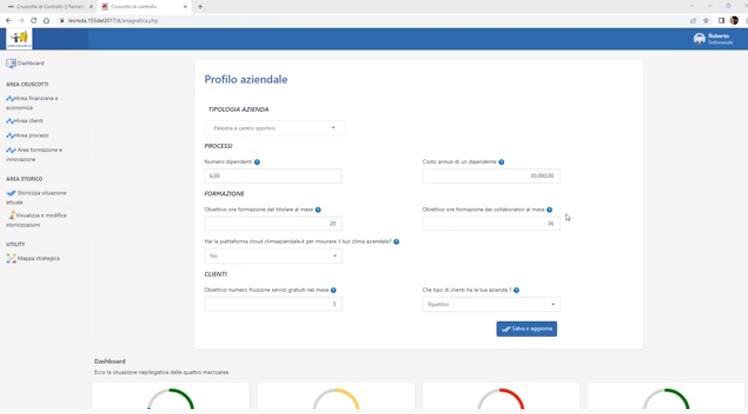The image size is (748, 414).
Task: Bookmark this page with star icon
Action: 707,20
